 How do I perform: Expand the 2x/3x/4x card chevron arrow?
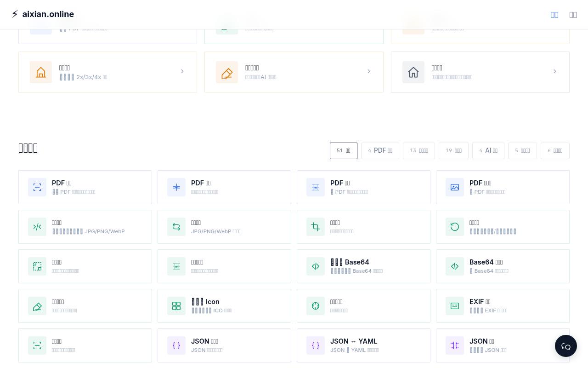182,71
